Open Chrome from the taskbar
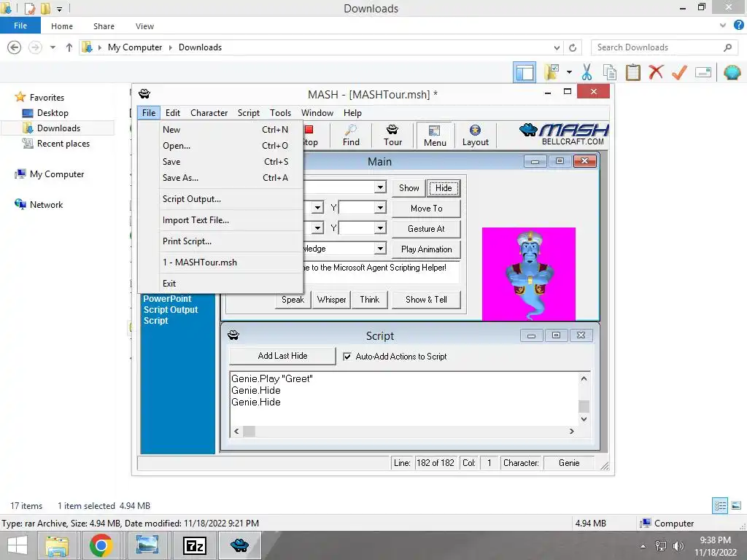The image size is (747, 560). tap(101, 545)
